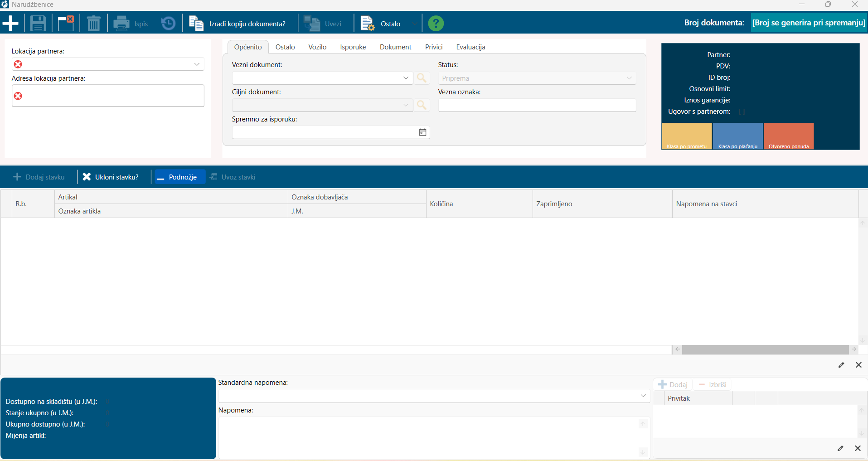Click the yellow Klasa po prometu tile
The image size is (868, 461).
pyautogui.click(x=687, y=136)
